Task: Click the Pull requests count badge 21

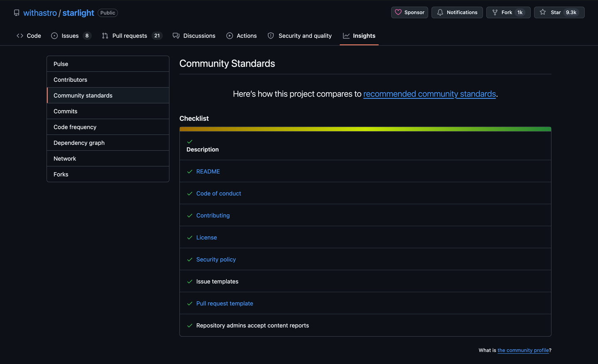Action: click(x=157, y=36)
